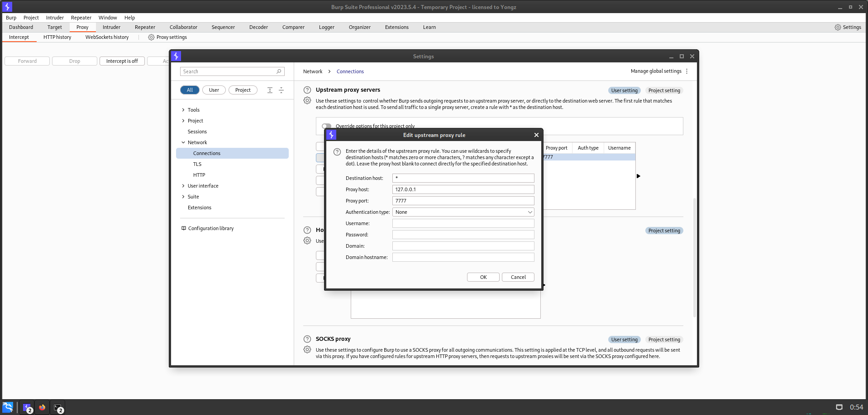
Task: Click the search magnifier icon in Settings
Action: (279, 71)
